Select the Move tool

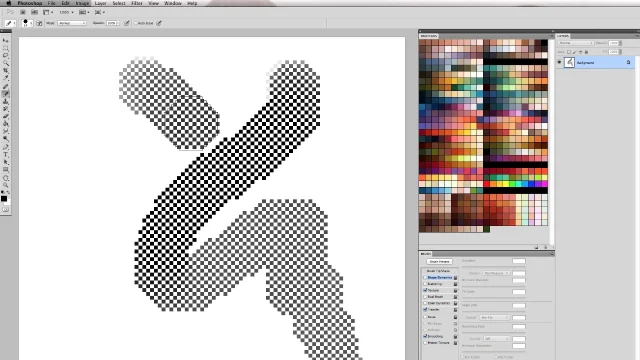pos(5,41)
